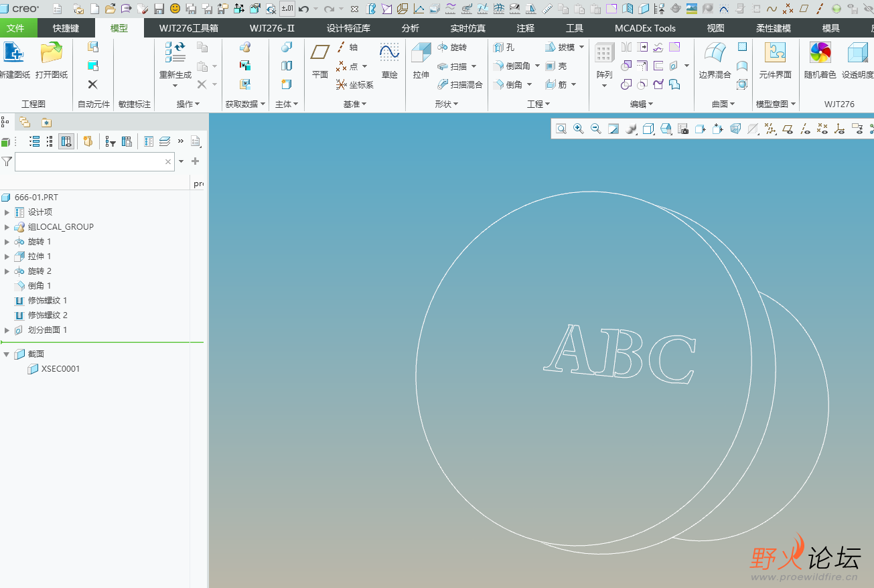Screen dimensions: 874x588
Task: Select the 轴 datum axis tool
Action: tap(347, 48)
